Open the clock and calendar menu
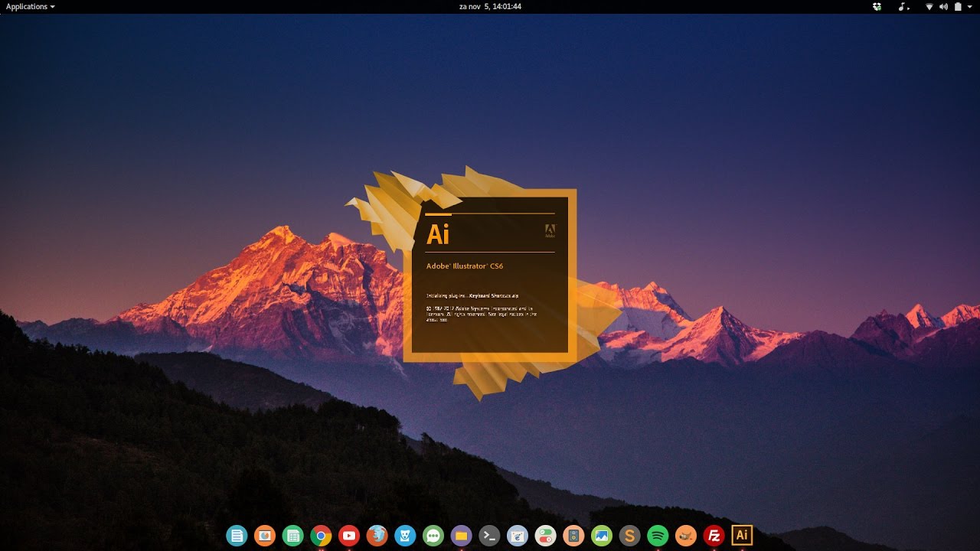This screenshot has width=980, height=551. click(x=489, y=6)
